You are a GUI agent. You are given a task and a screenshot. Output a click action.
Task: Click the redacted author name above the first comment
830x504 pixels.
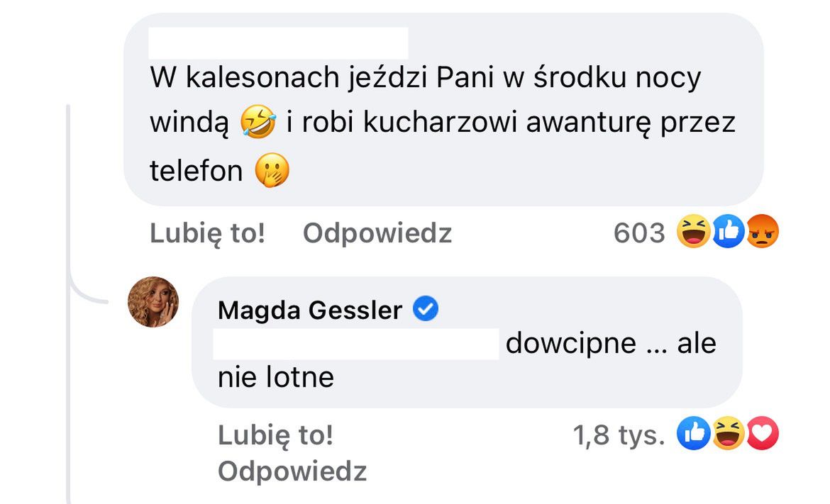tap(278, 43)
